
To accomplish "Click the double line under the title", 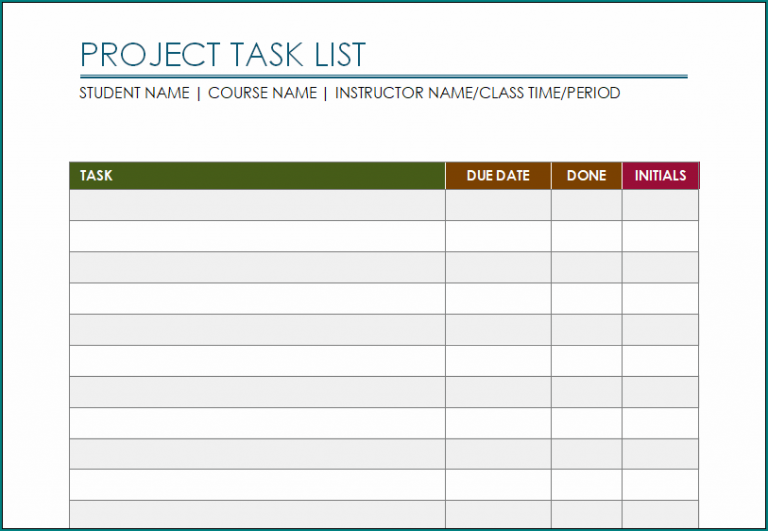I will click(x=383, y=76).
